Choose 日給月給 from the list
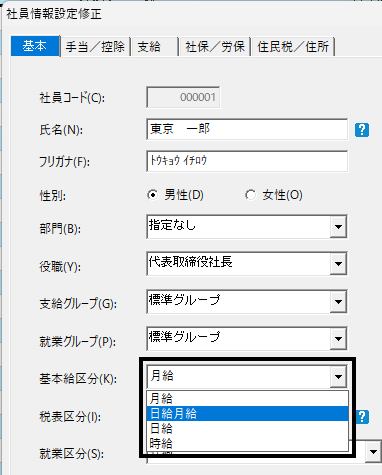Screen dimensions: 382x475 point(247,414)
